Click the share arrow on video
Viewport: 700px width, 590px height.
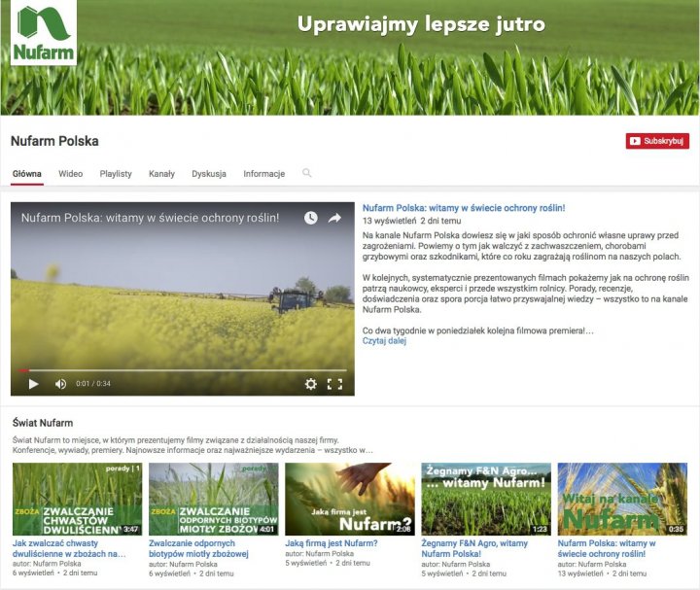coord(334,218)
